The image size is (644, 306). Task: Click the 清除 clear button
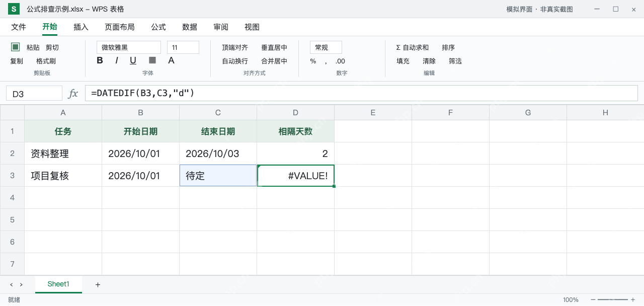click(x=429, y=61)
